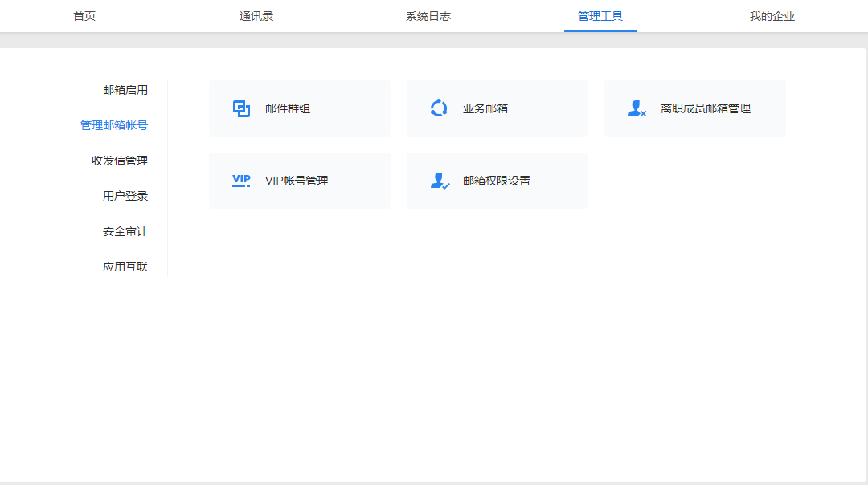The image size is (868, 485).
Task: Open 离职成员邮箱管理 resigned member card
Action: point(694,108)
